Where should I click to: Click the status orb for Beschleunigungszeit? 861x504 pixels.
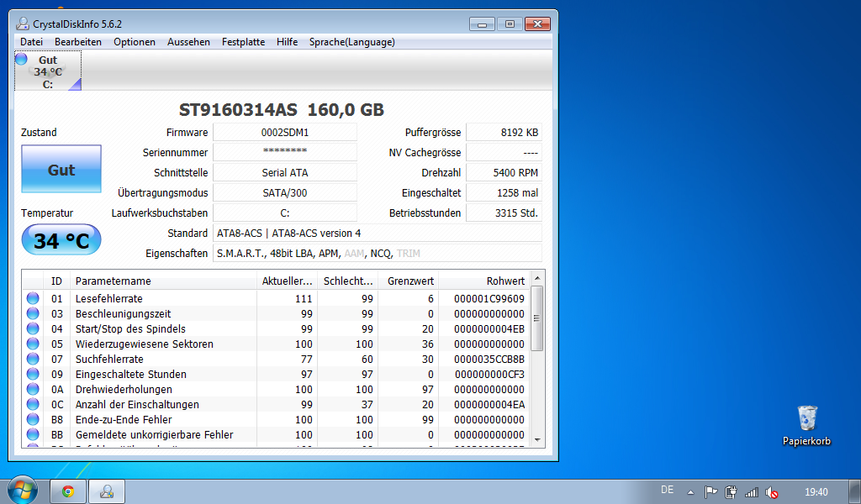33,313
